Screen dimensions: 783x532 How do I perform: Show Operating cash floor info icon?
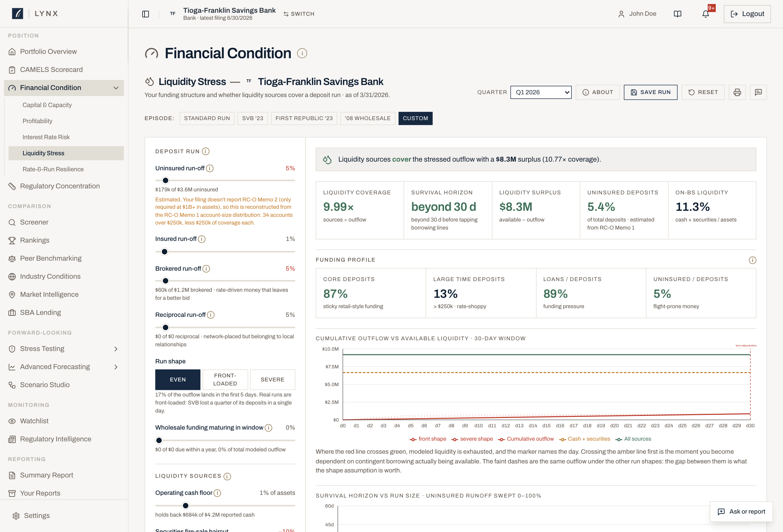pos(217,493)
